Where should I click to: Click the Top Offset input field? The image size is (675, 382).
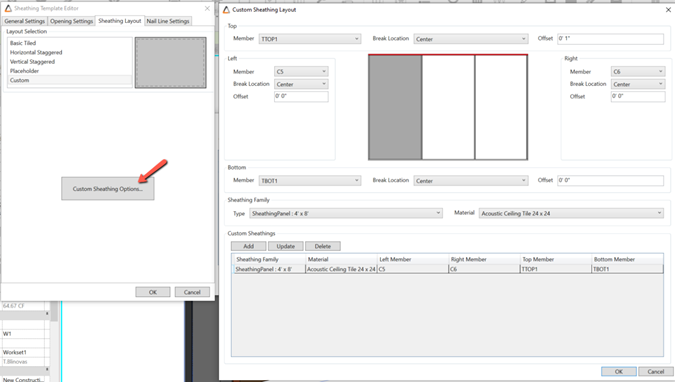610,39
